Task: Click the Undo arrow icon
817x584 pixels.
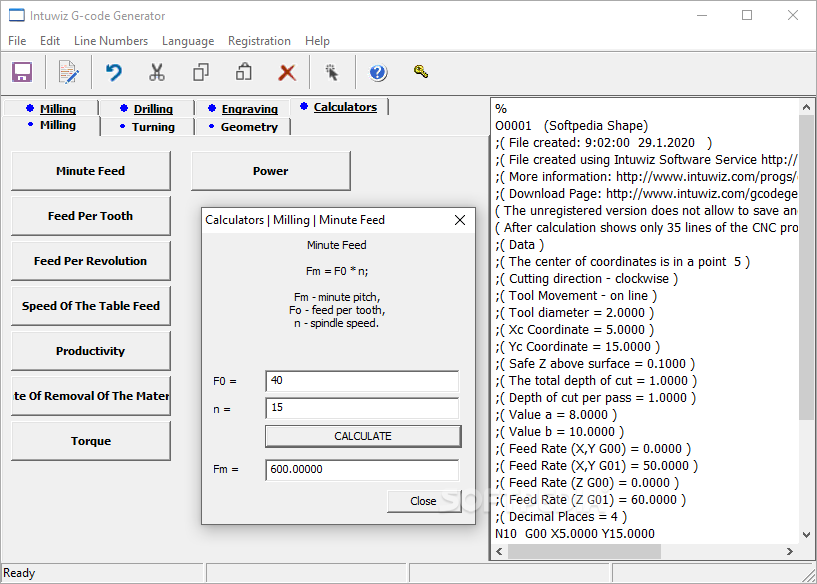Action: pyautogui.click(x=114, y=72)
